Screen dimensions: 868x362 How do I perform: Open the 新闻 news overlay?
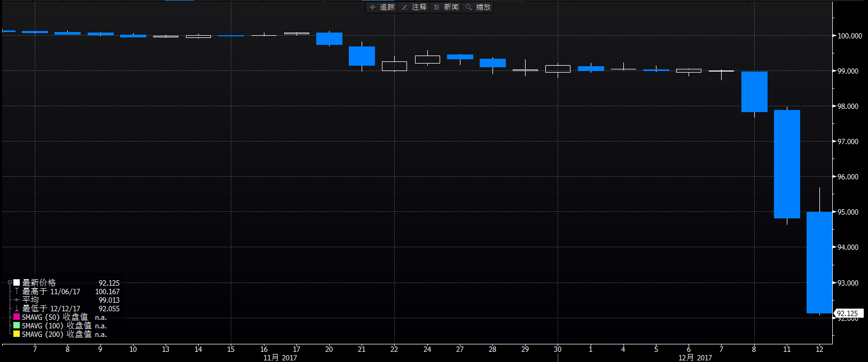pos(446,7)
